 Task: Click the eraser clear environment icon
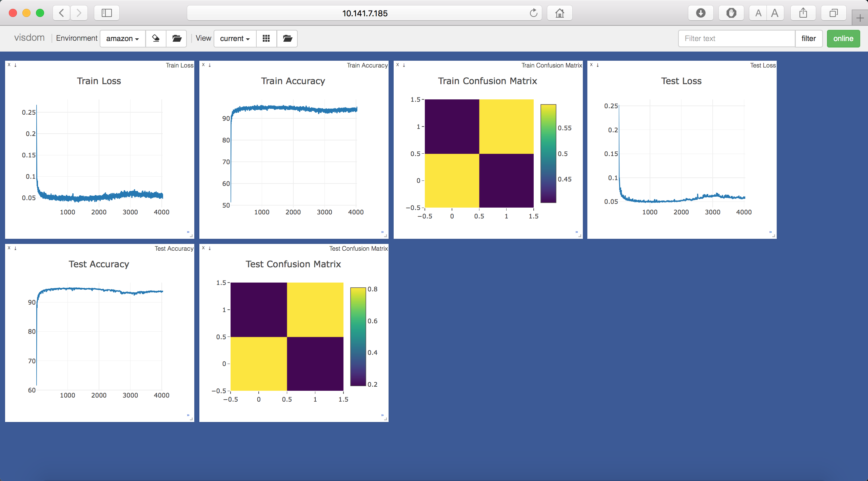(156, 38)
